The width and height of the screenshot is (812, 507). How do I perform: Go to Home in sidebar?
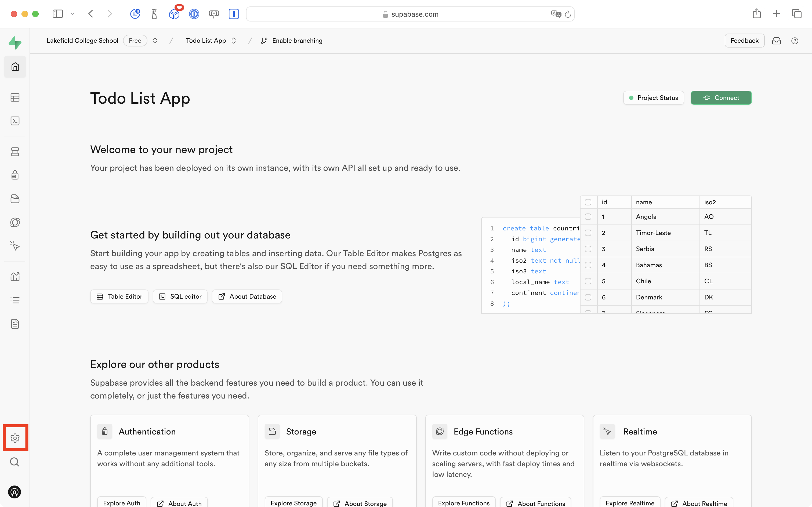coord(15,67)
